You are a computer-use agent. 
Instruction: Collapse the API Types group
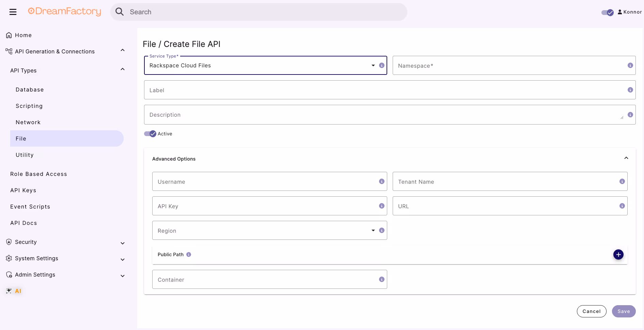tap(123, 69)
